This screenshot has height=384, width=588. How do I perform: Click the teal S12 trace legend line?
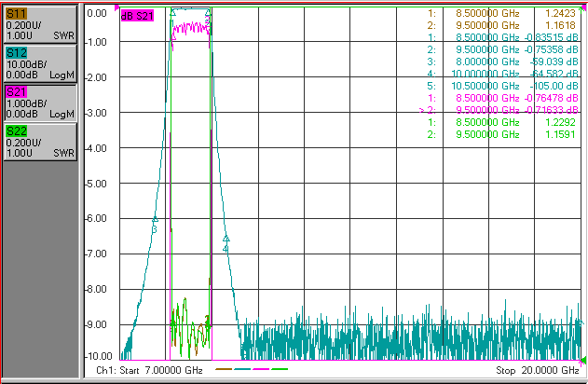(242, 369)
